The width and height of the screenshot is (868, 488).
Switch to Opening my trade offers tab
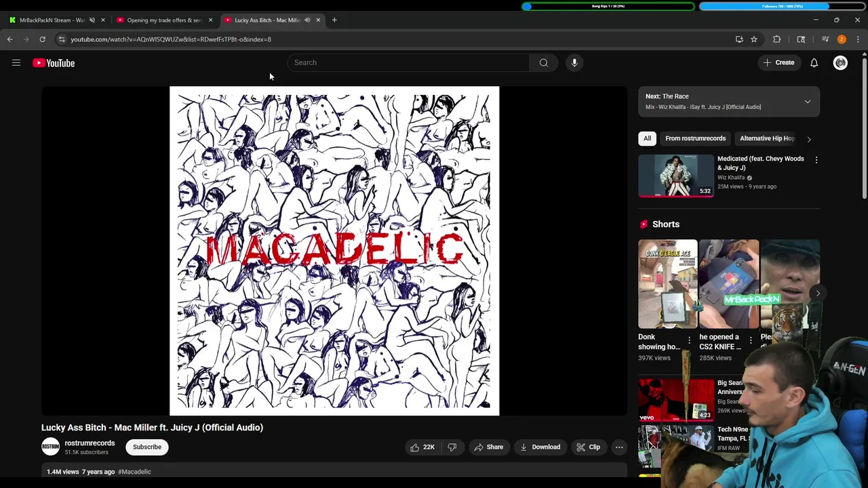[x=163, y=20]
